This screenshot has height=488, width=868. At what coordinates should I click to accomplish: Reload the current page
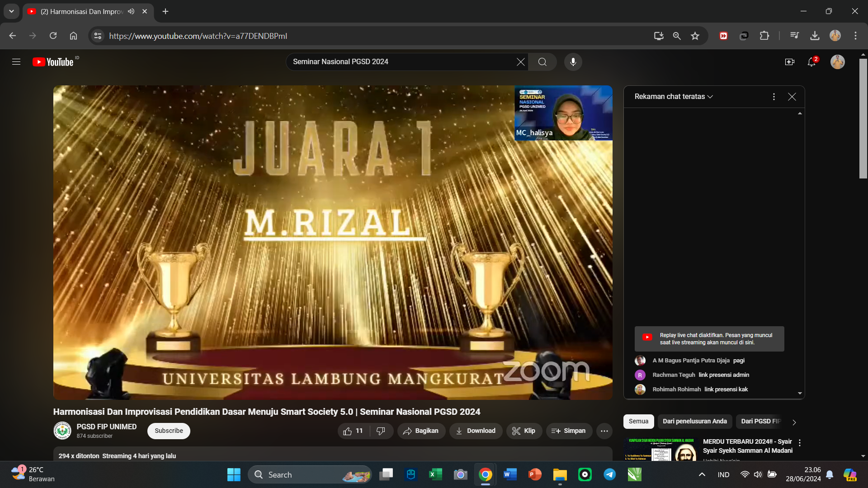pos(53,36)
